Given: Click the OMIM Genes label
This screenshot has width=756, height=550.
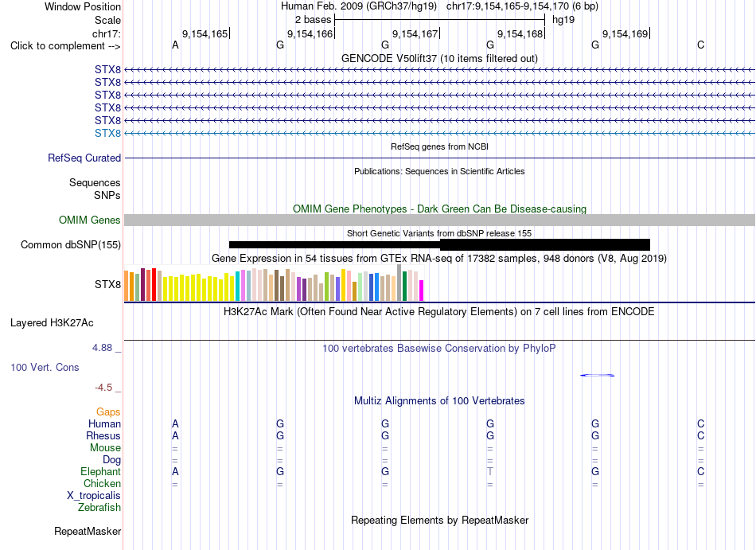Looking at the screenshot, I should pos(89,220).
